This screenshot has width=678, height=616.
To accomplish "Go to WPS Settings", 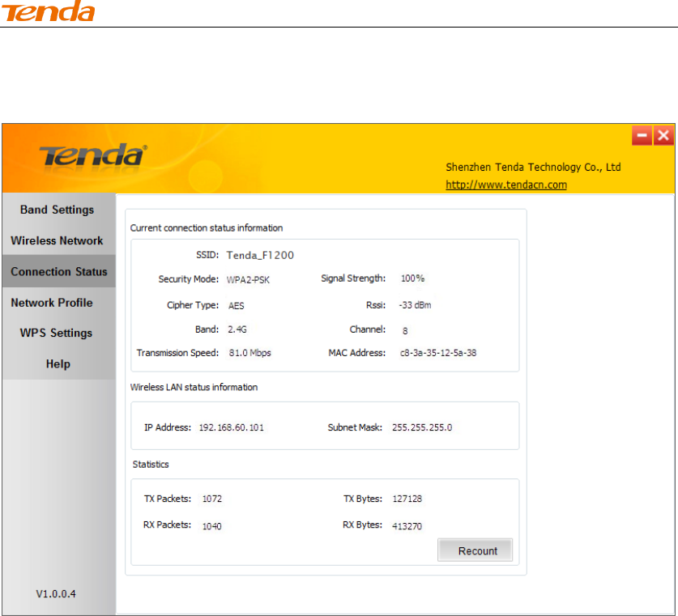I will 56,333.
